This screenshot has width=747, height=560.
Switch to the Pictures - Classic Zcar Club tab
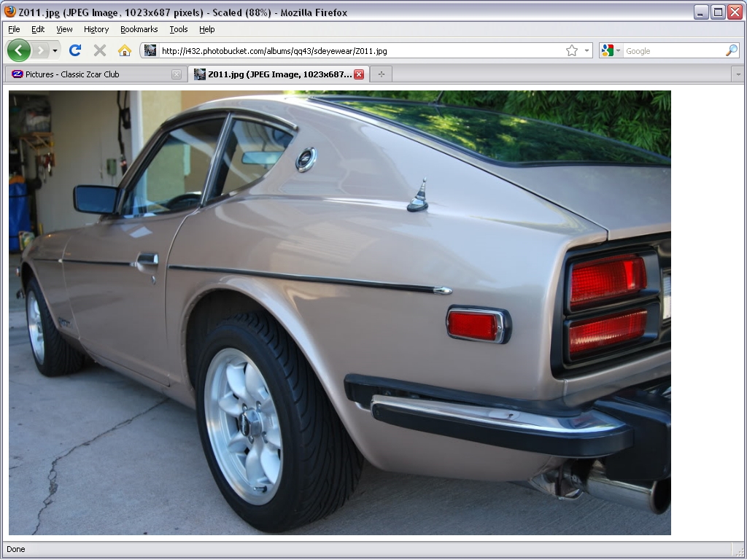(96, 74)
